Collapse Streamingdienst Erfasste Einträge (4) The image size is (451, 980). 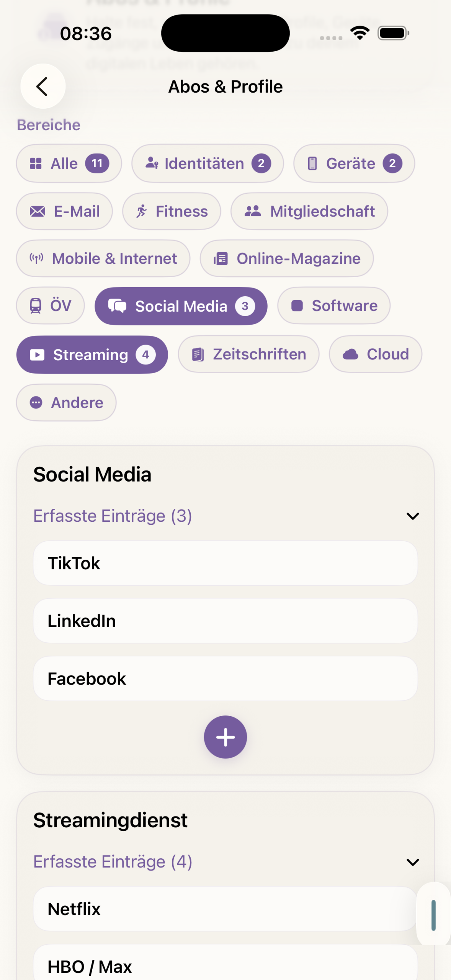[x=412, y=862]
